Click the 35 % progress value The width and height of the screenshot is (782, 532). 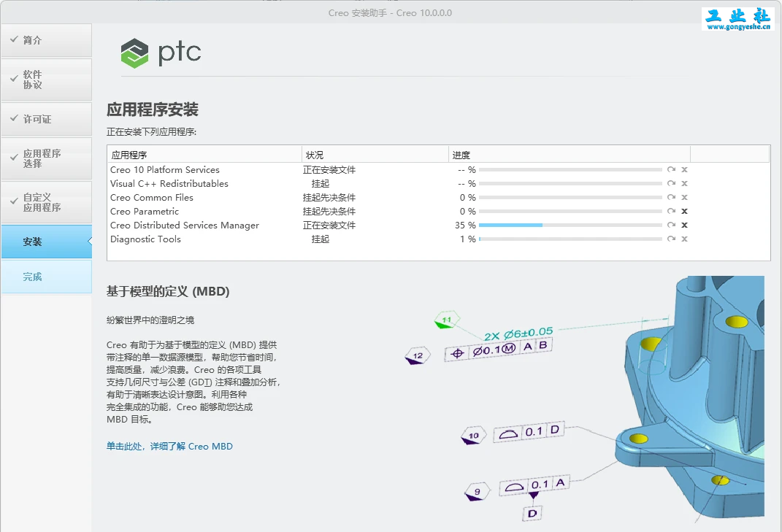point(465,225)
